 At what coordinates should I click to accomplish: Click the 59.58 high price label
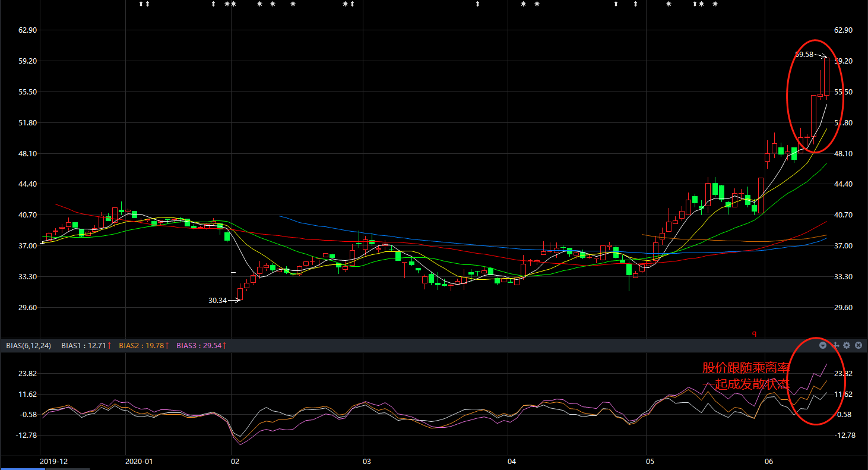tap(804, 55)
